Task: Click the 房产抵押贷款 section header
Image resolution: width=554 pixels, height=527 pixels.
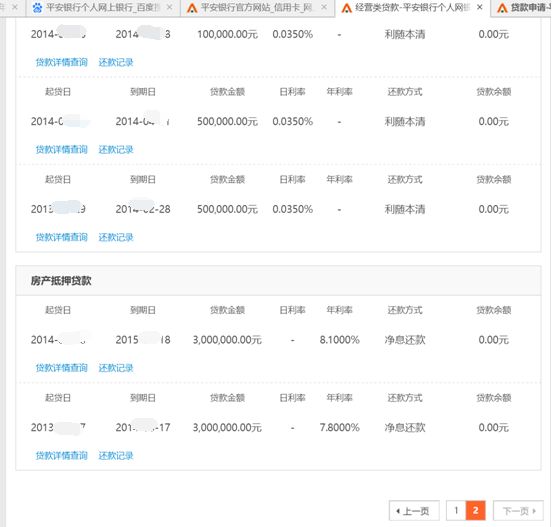Action: (61, 281)
